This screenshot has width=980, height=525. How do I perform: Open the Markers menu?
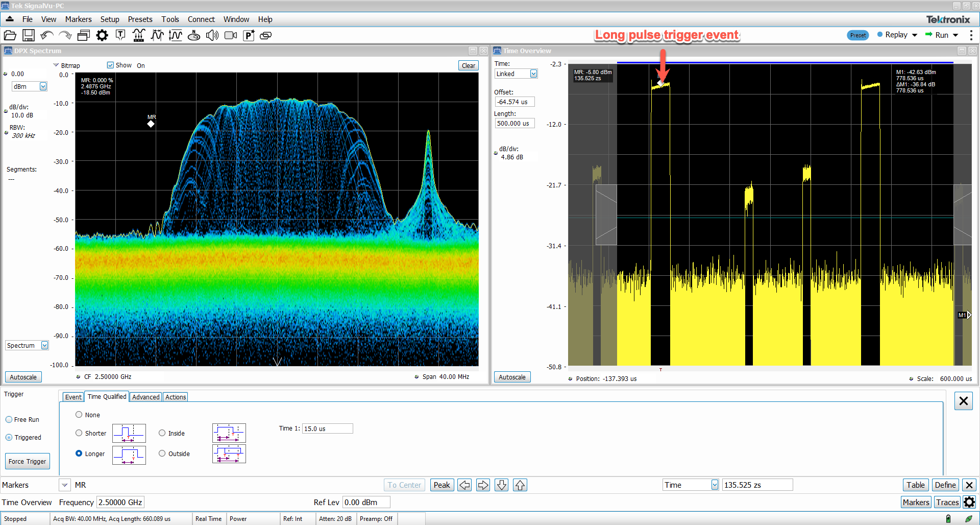point(78,19)
